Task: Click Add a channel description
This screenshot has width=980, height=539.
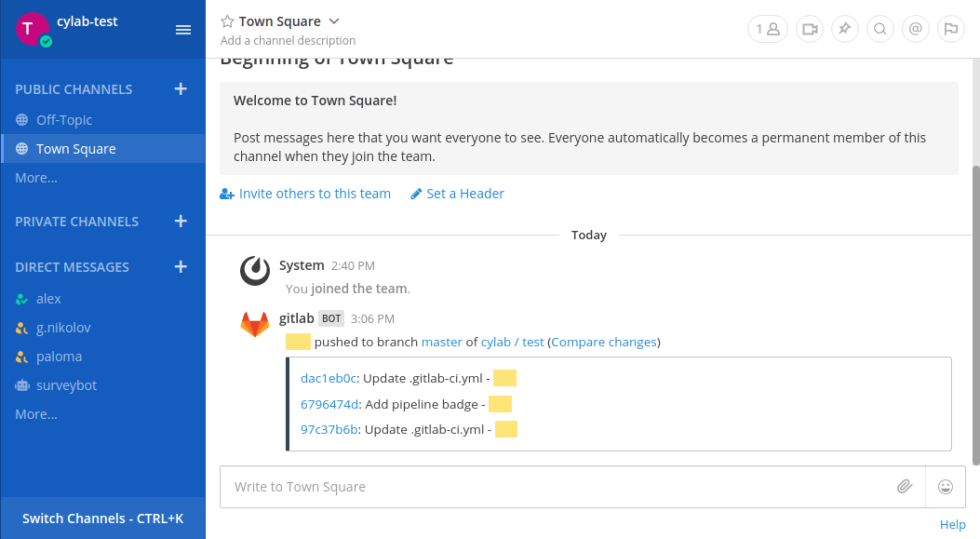Action: coord(289,40)
